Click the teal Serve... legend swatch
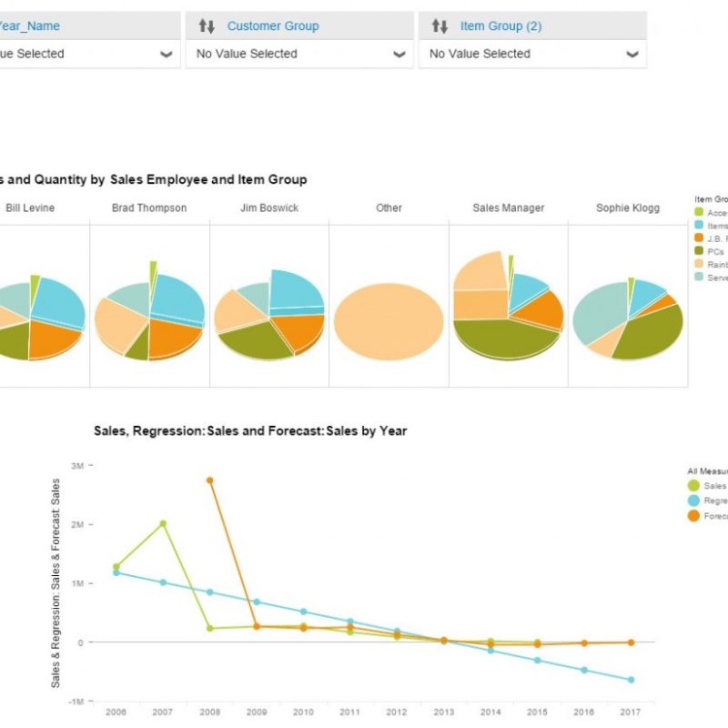Viewport: 728px width, 728px height. (699, 278)
